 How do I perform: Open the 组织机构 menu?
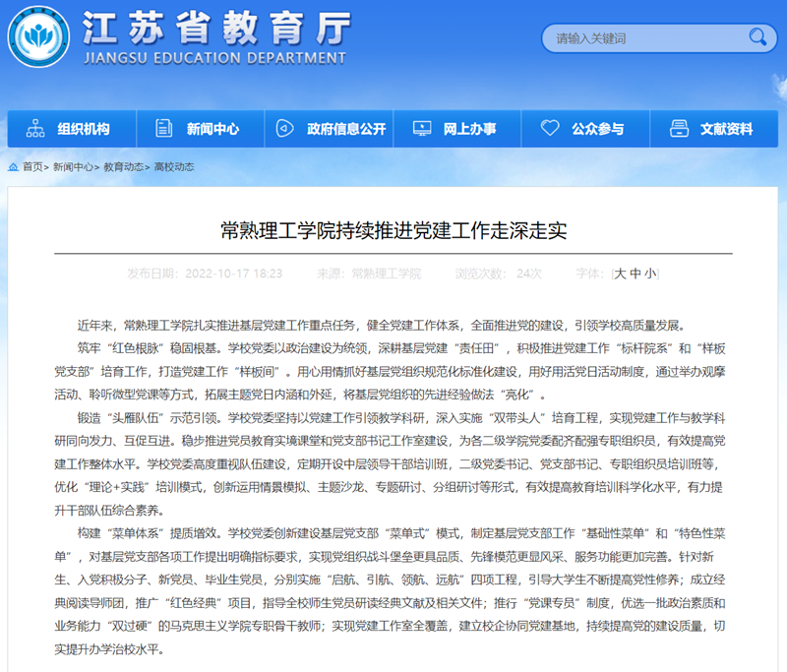point(72,129)
